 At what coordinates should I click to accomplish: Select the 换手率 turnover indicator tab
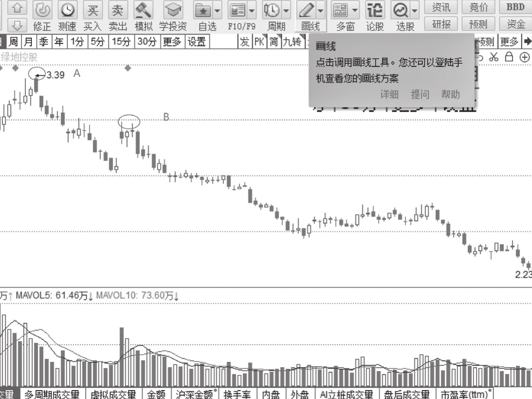pyautogui.click(x=237, y=394)
